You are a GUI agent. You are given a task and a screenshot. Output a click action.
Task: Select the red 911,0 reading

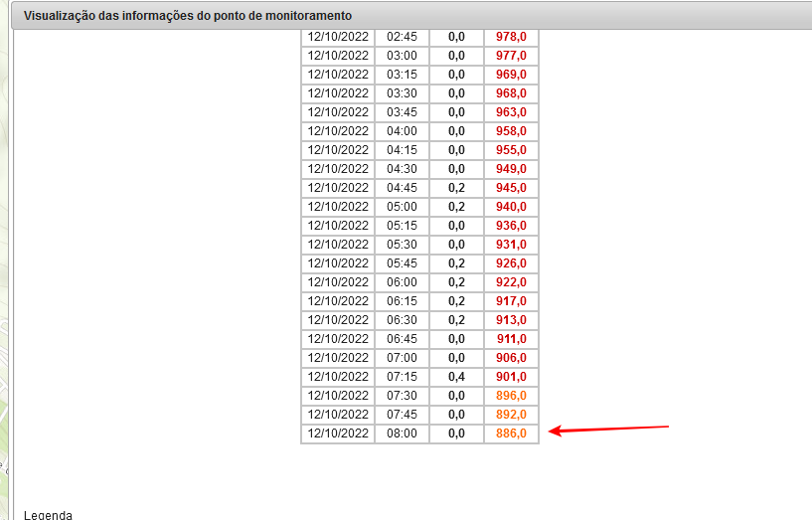pos(511,339)
